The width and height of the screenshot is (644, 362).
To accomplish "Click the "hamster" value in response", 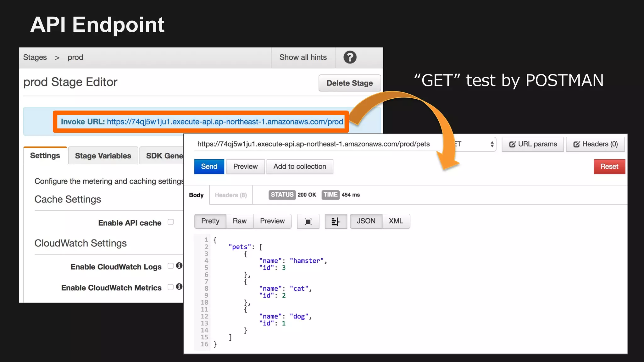I will (307, 261).
